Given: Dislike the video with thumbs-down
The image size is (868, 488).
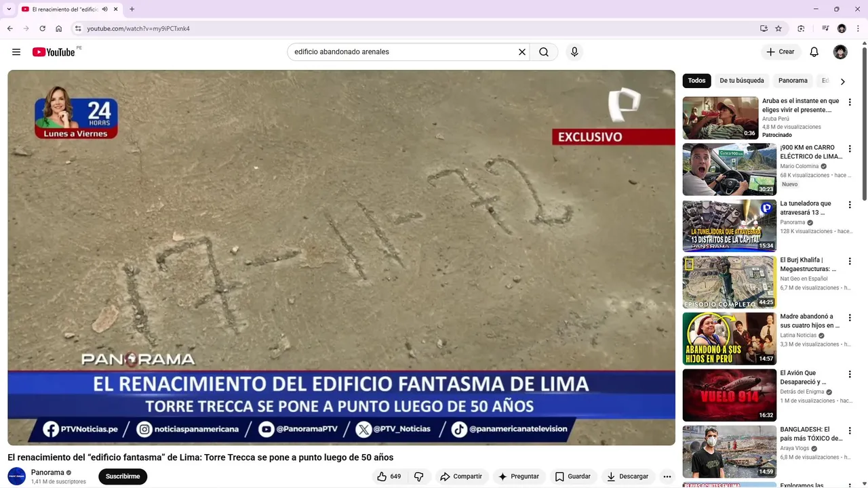Looking at the screenshot, I should (x=418, y=476).
